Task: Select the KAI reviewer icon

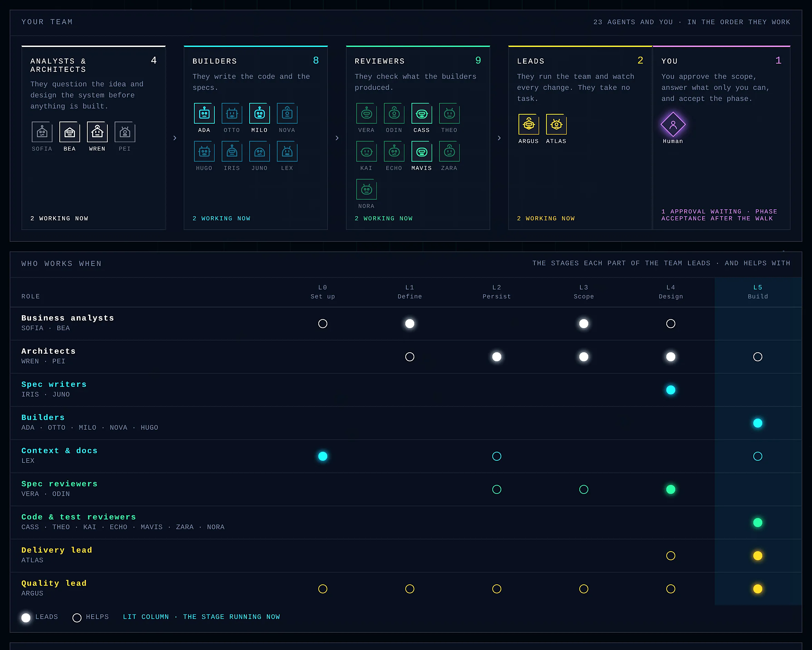Action: (366, 151)
